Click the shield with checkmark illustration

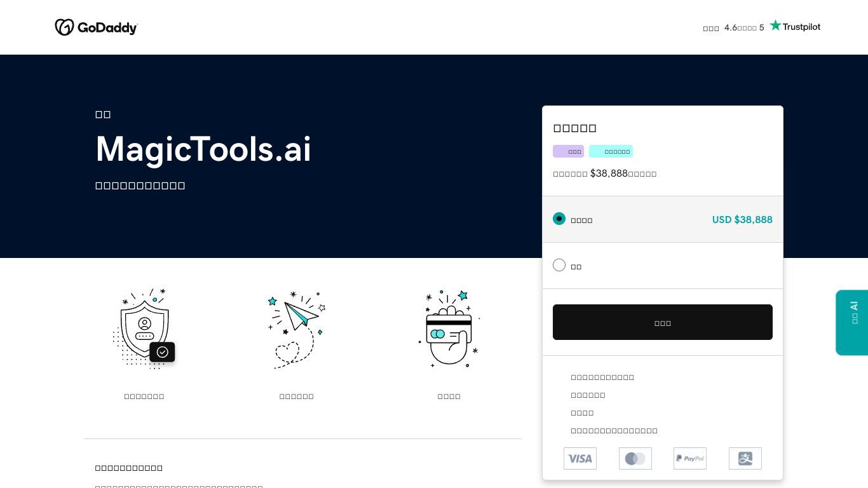(x=144, y=327)
